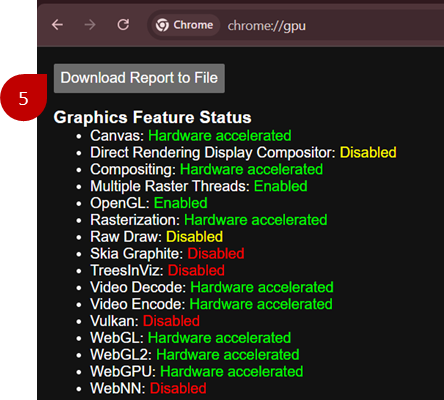Click Download Report to File button
The height and width of the screenshot is (400, 444).
[139, 78]
